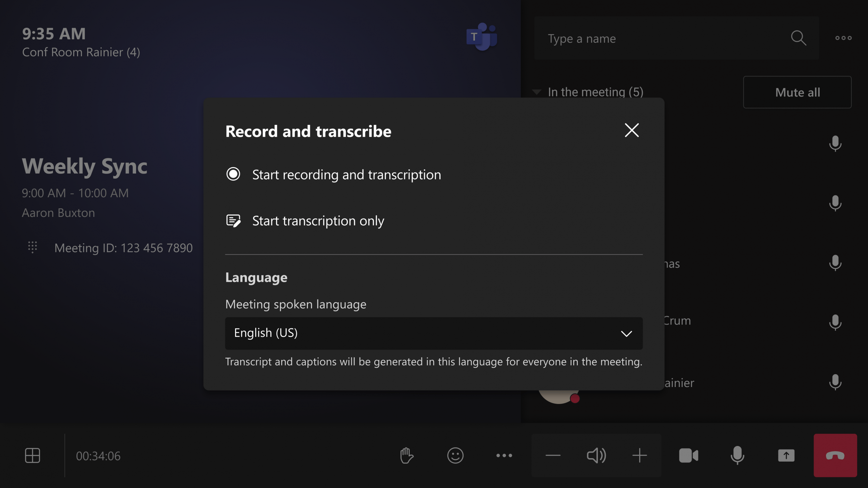Image resolution: width=868 pixels, height=488 pixels.
Task: Collapse the In the meeting (5) section
Action: coord(536,91)
